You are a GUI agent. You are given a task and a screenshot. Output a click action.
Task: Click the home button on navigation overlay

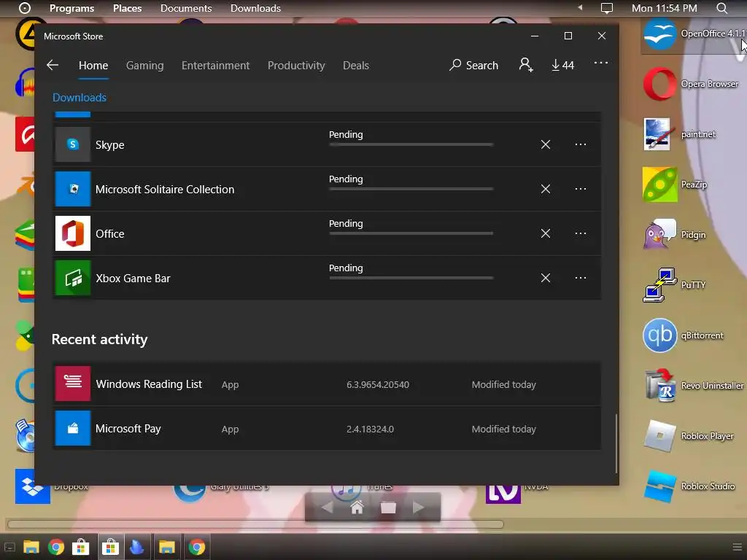357,507
